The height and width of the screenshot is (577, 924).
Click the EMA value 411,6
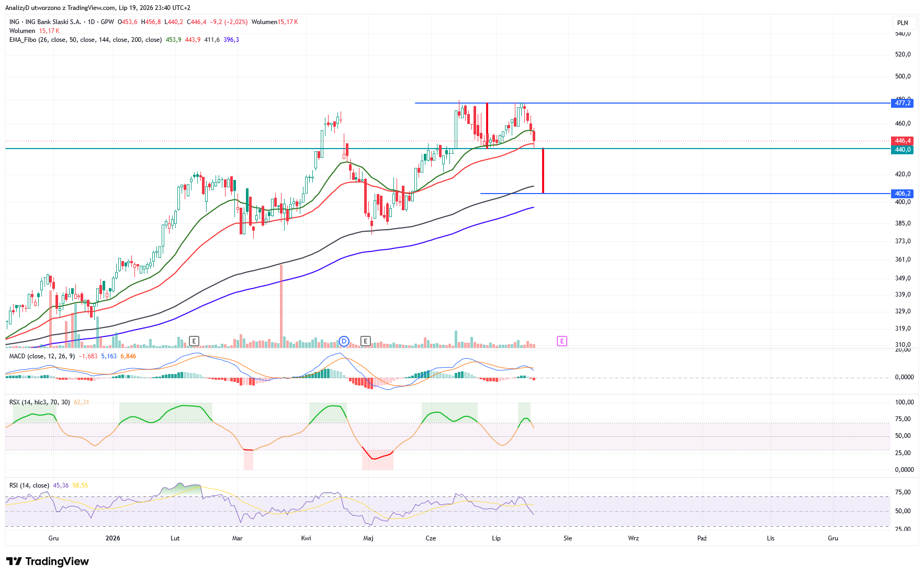[212, 40]
